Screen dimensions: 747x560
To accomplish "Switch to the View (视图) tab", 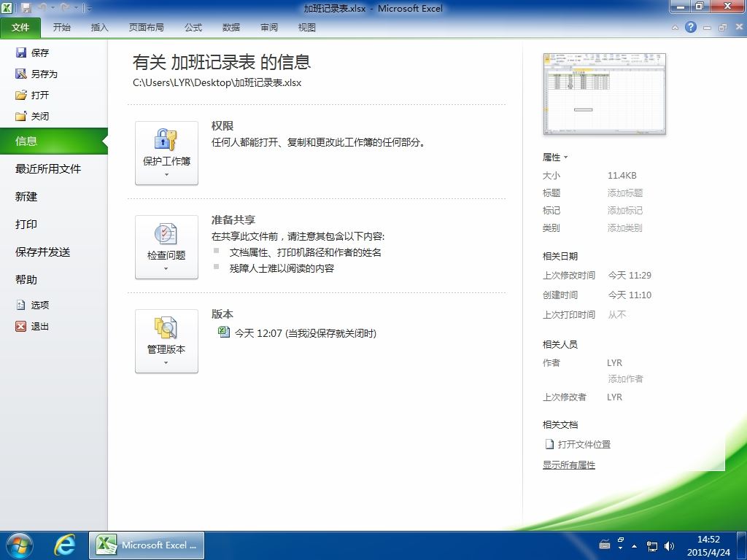I will [307, 28].
